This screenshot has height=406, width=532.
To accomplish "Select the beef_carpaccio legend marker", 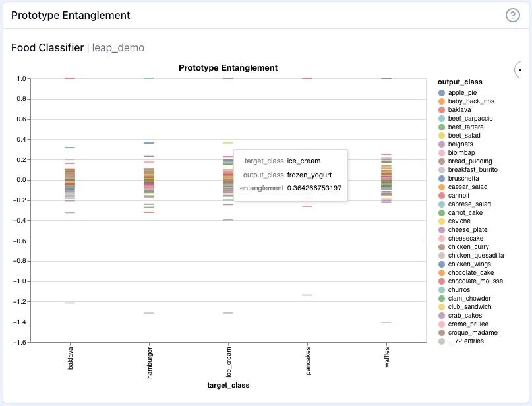I will tap(442, 119).
